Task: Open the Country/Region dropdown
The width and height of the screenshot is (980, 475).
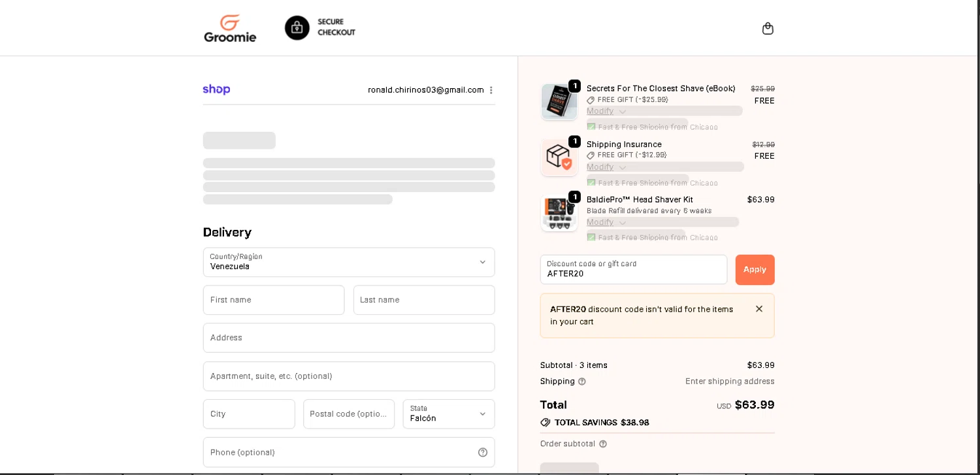Action: point(349,262)
